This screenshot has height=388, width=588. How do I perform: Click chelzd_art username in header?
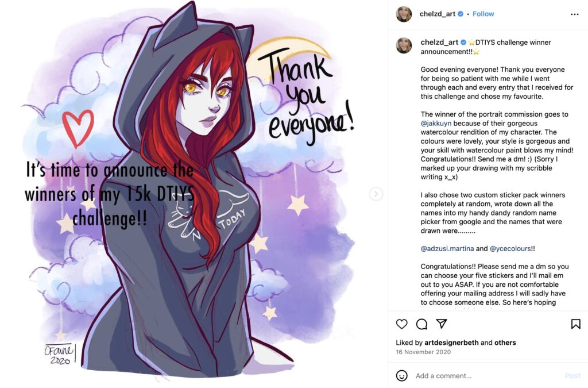tap(437, 14)
